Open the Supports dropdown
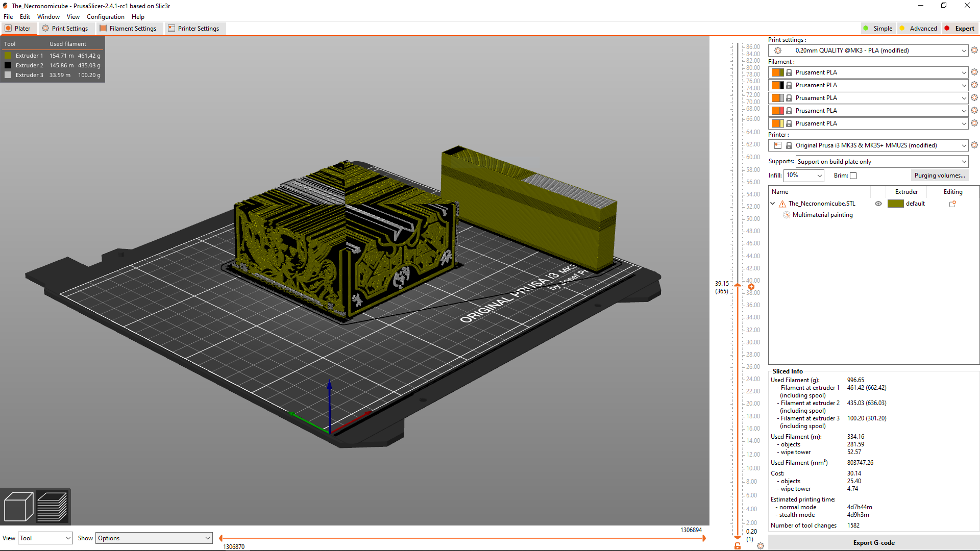This screenshot has height=551, width=980. 882,162
